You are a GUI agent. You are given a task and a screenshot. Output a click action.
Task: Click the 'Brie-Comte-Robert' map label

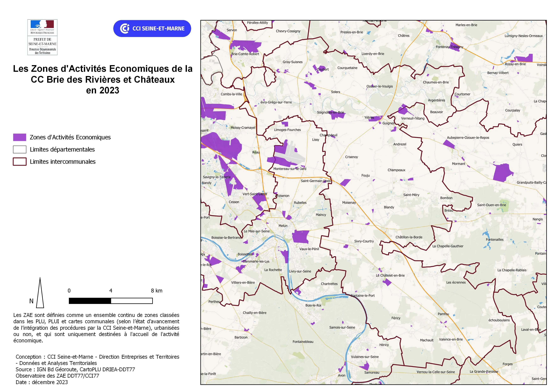point(245,54)
